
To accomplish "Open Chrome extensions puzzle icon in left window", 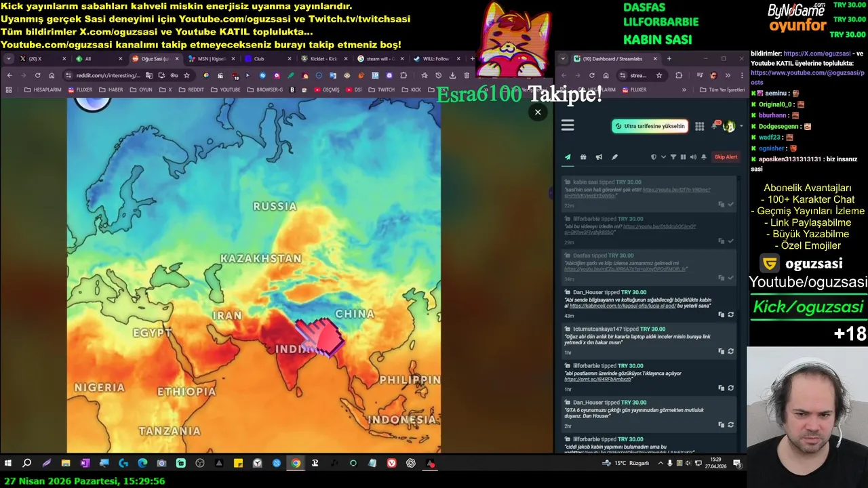I will [x=403, y=75].
